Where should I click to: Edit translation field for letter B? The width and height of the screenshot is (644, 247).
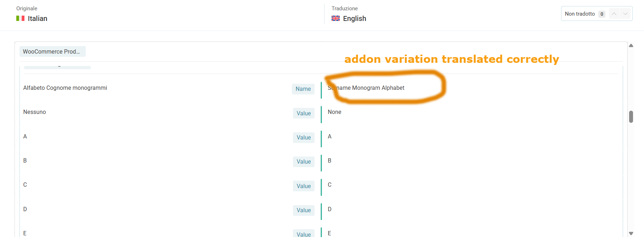pos(330,161)
